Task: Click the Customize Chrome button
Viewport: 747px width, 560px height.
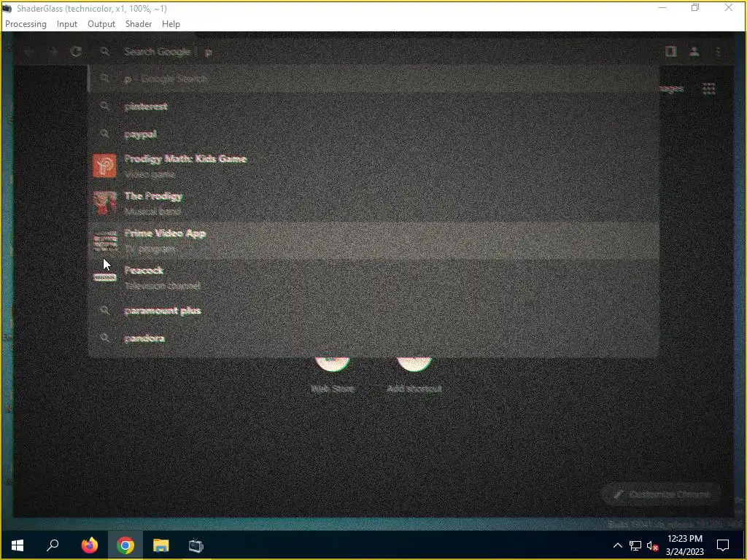Action: coord(662,495)
